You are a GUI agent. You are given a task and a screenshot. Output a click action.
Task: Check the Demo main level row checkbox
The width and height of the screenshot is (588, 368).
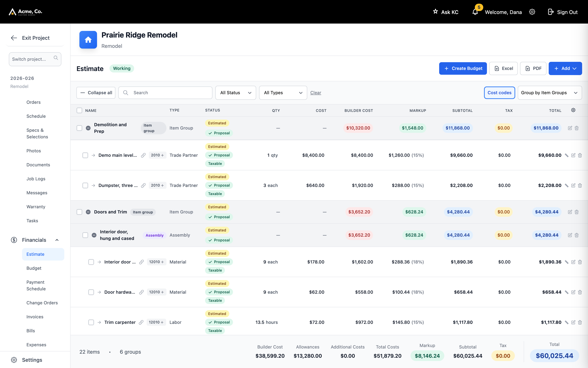[x=85, y=155]
